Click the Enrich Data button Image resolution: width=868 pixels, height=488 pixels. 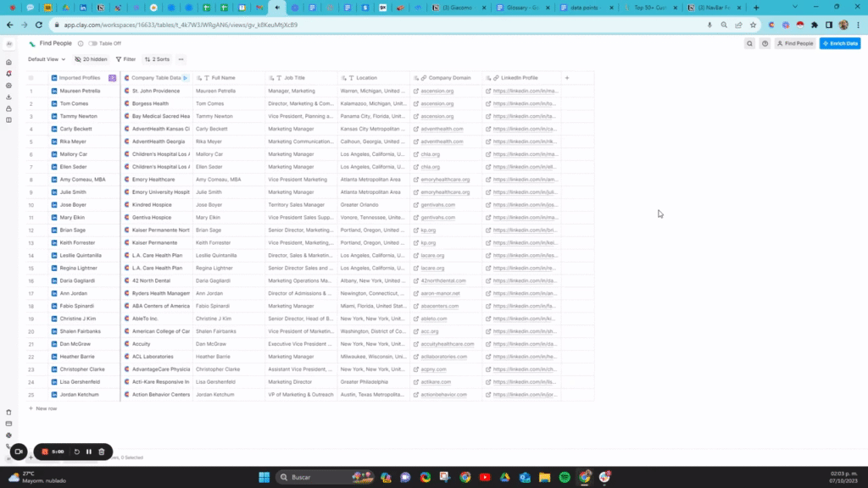coord(840,43)
